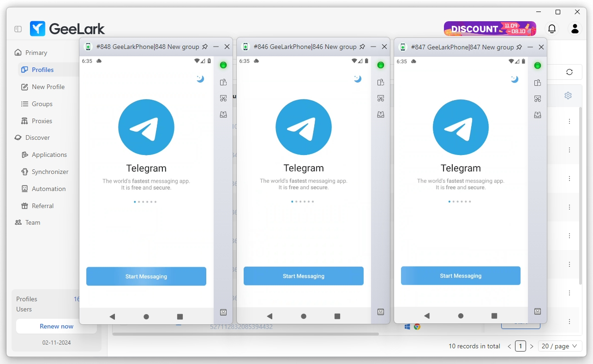Open the 20 / page dropdown
593x364 pixels.
tap(559, 346)
